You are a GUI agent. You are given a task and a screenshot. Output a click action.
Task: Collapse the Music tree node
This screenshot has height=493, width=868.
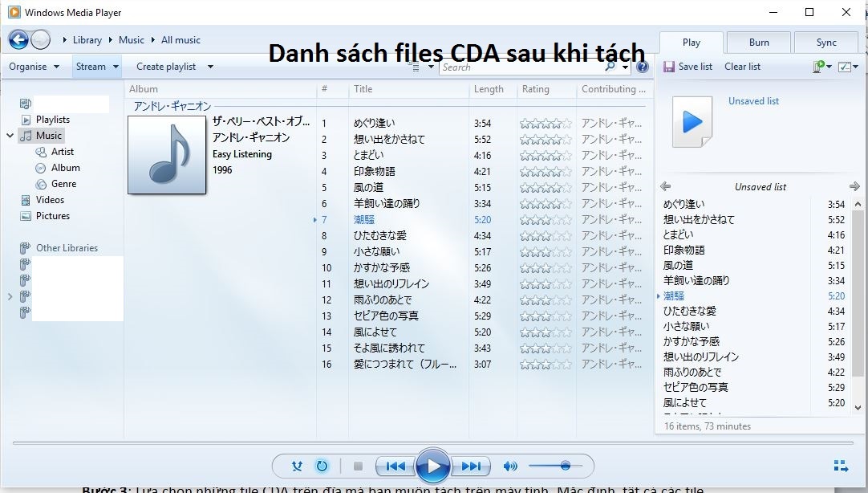(x=10, y=136)
